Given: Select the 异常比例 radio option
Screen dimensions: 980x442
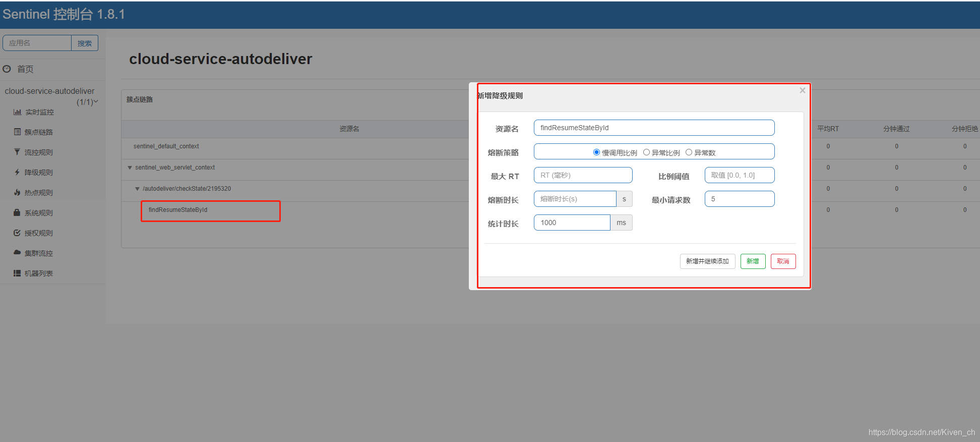Looking at the screenshot, I should 646,152.
